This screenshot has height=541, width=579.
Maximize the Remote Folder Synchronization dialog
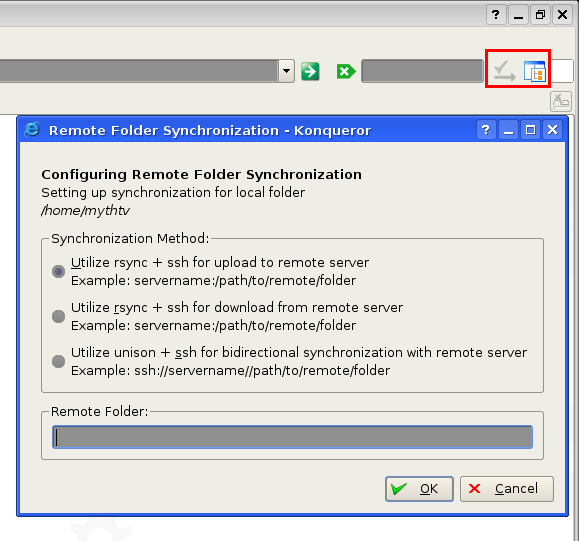(530, 130)
